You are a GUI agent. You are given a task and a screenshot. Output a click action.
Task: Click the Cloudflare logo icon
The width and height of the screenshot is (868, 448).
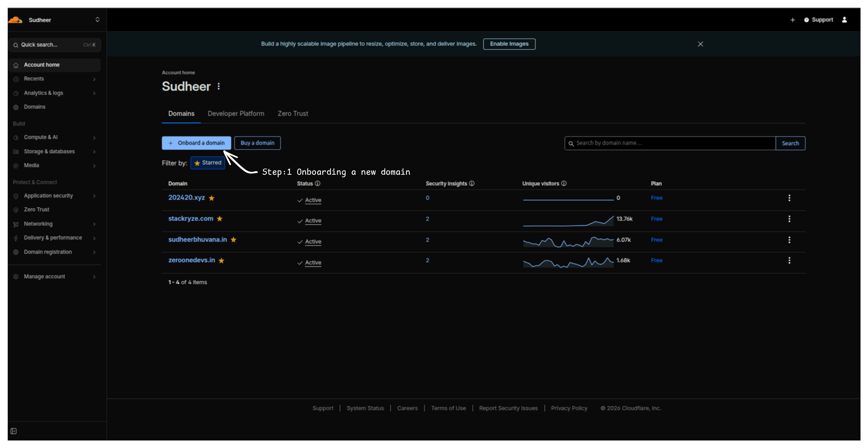coord(15,20)
